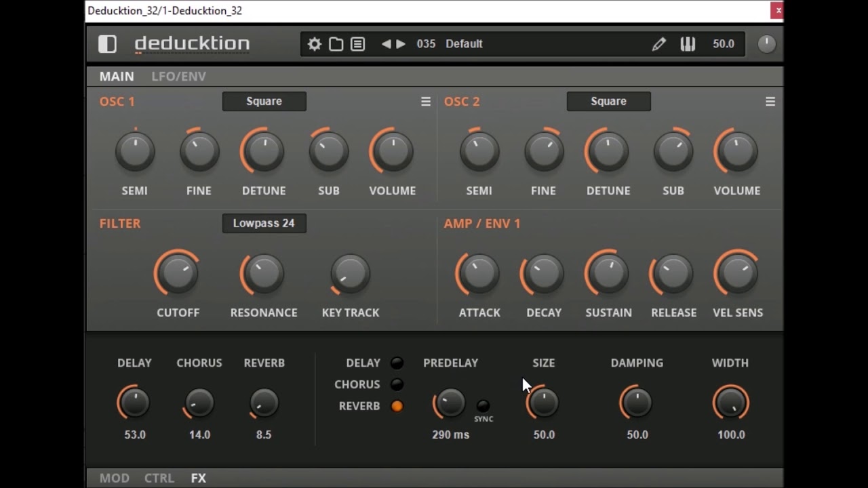Click the filter CUTOFF knob
The height and width of the screenshot is (488, 868).
coord(178,273)
